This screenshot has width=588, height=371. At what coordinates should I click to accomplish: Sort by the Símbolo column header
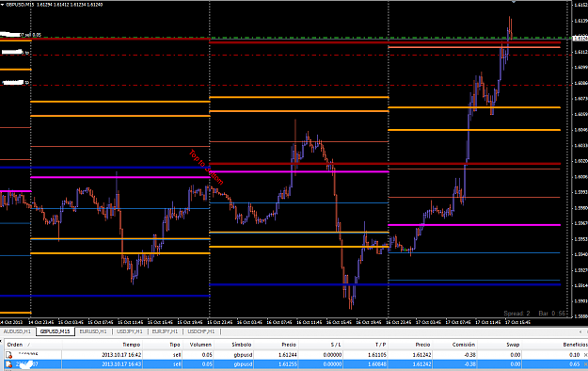click(x=242, y=345)
